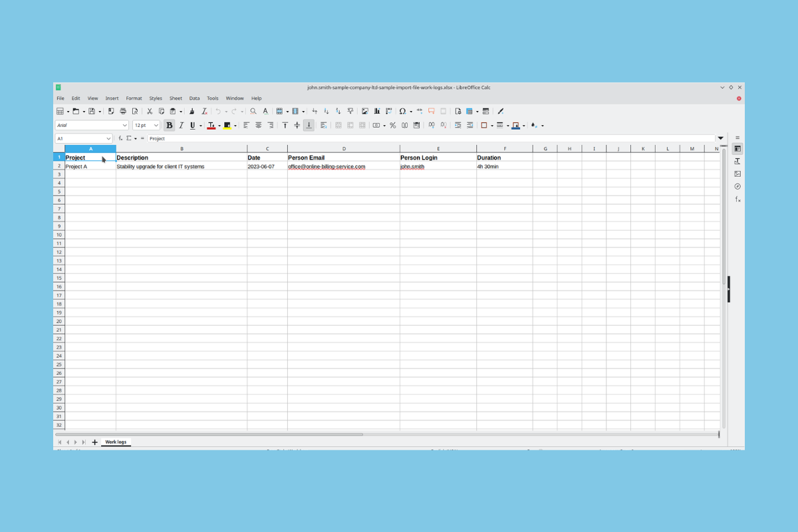
Task: Open the sidebar Gallery panel icon
Action: (x=737, y=174)
